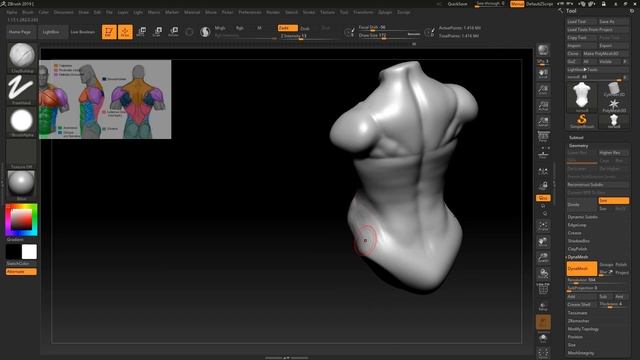Screen dimensions: 640x360
Task: Open the Preferences menu
Action: click(250, 12)
